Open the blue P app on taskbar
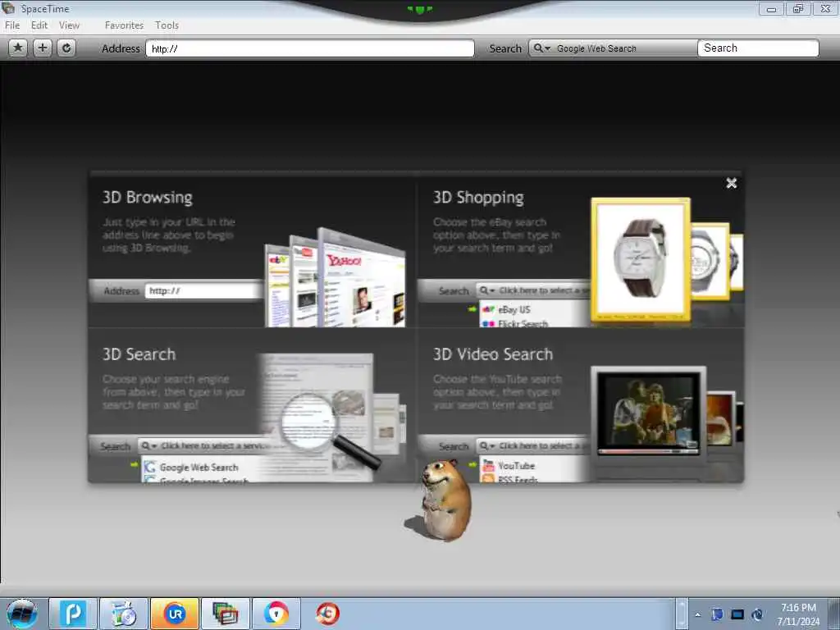This screenshot has height=630, width=840. point(73,614)
